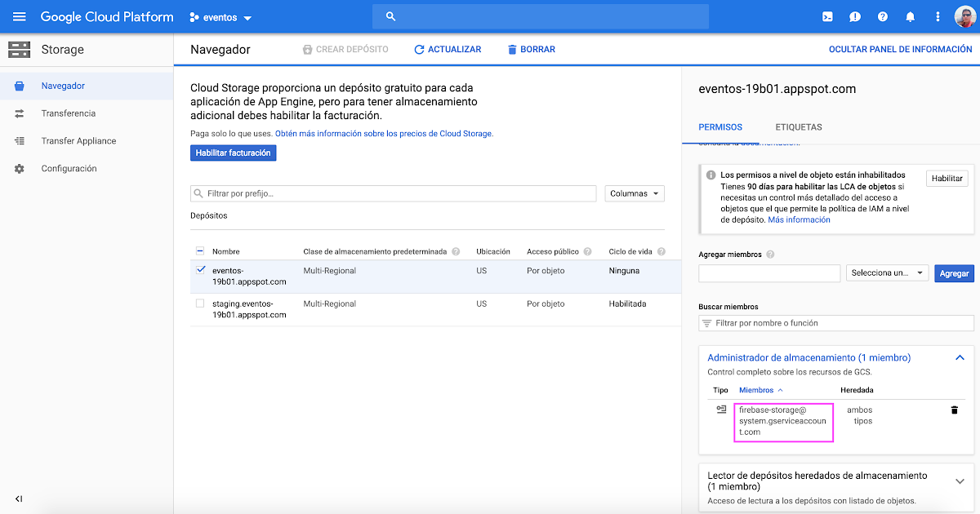Click OCULTAR PANEL DE INFORMACIÓN
The width and height of the screenshot is (980, 514).
(900, 50)
